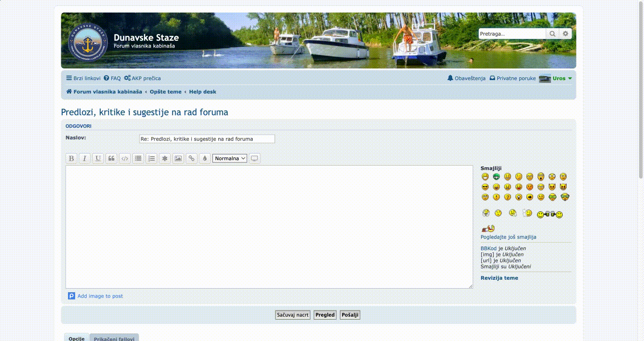Expand the Uros user account menu
This screenshot has height=341, width=644.
pos(555,78)
